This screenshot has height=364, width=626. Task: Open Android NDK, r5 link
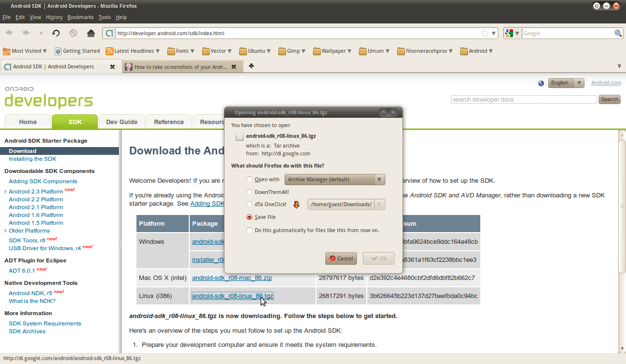(x=30, y=293)
